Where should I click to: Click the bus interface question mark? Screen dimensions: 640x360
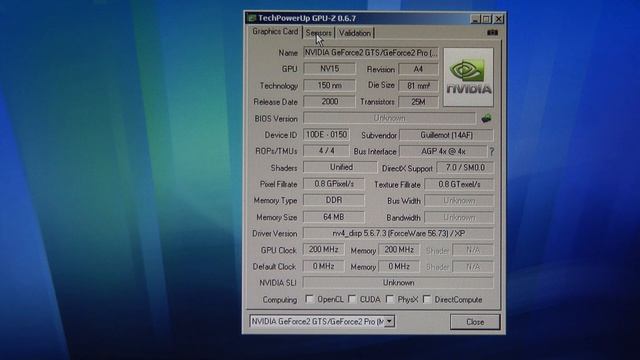click(x=492, y=151)
